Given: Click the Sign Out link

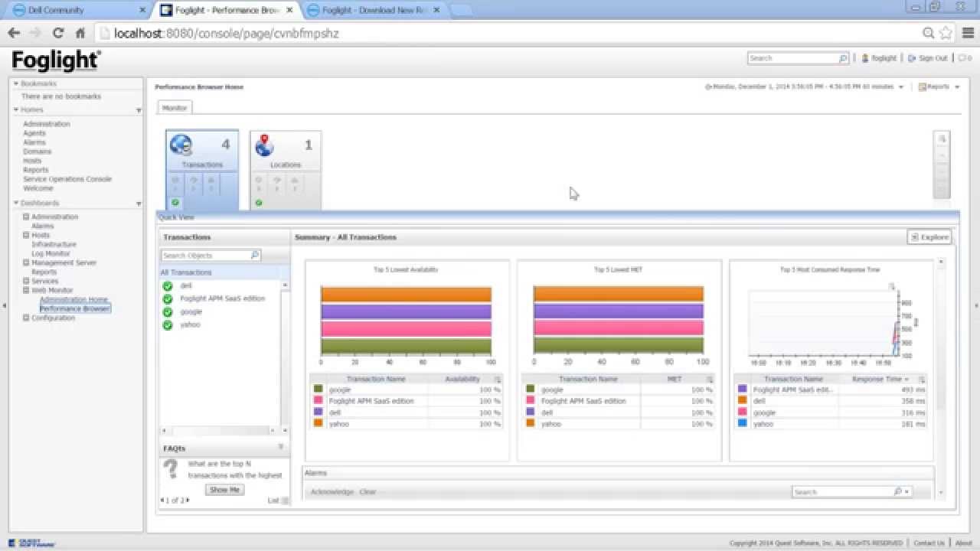Looking at the screenshot, I should click(x=933, y=58).
